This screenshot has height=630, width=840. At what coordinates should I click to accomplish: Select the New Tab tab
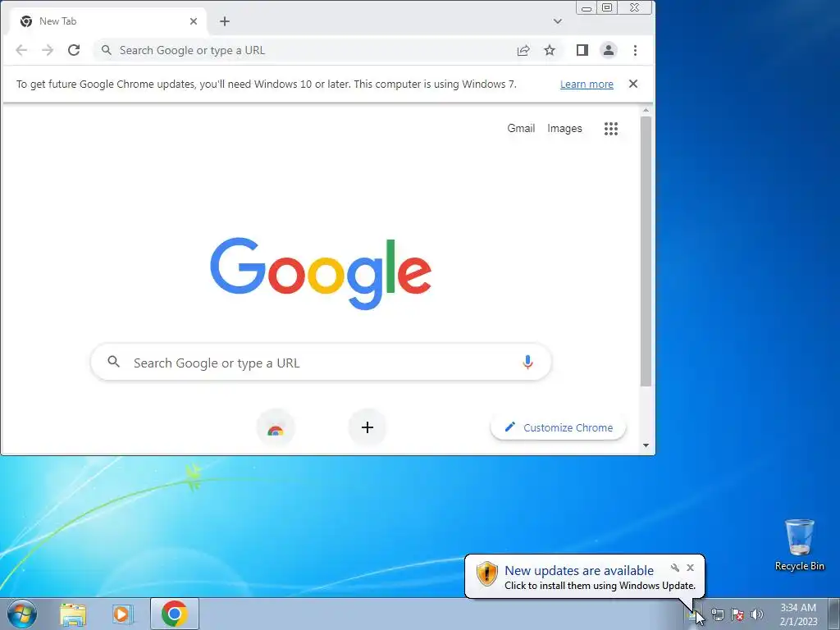tap(108, 21)
